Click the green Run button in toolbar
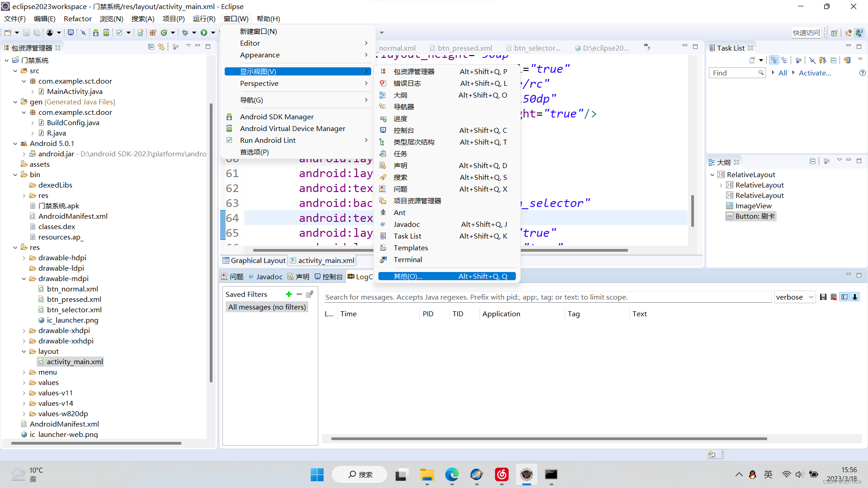The height and width of the screenshot is (488, 868). [x=204, y=33]
